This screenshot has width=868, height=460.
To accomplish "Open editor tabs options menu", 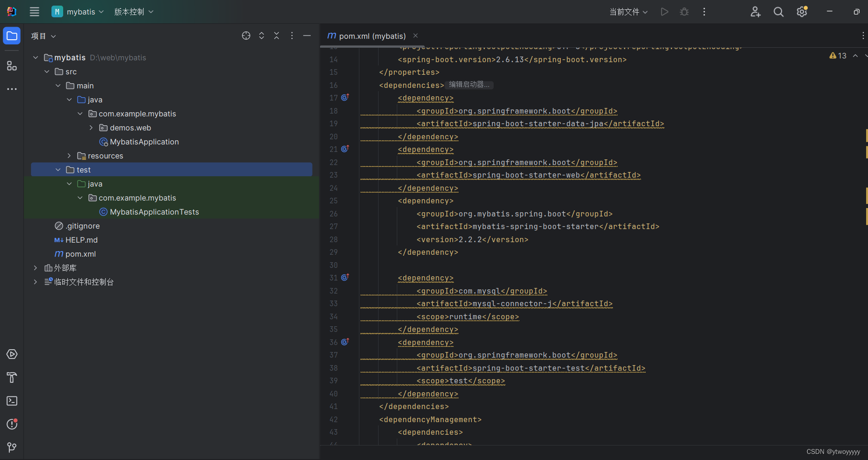I will coord(863,36).
